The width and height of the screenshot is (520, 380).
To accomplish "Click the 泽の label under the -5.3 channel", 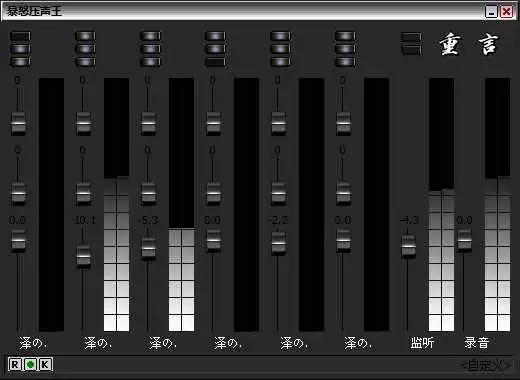I will pyautogui.click(x=163, y=343).
